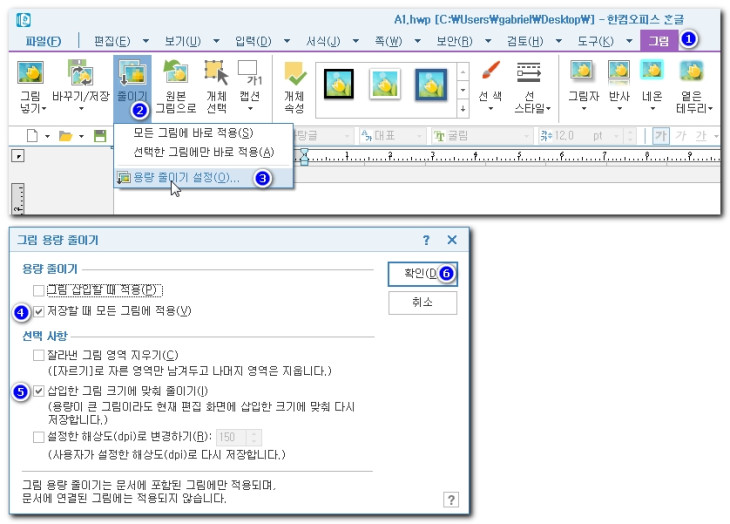Expand the 캡션 dropdown arrow
The image size is (730, 524).
pos(250,109)
